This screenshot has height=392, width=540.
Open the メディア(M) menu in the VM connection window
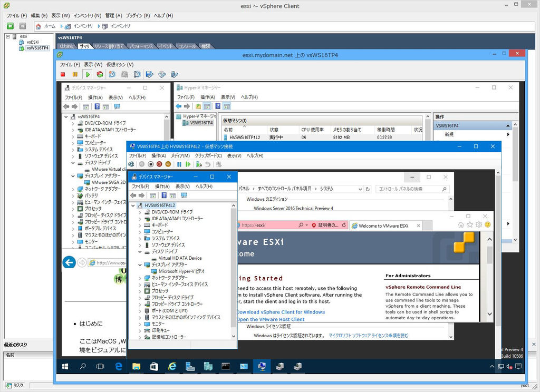[x=180, y=156]
